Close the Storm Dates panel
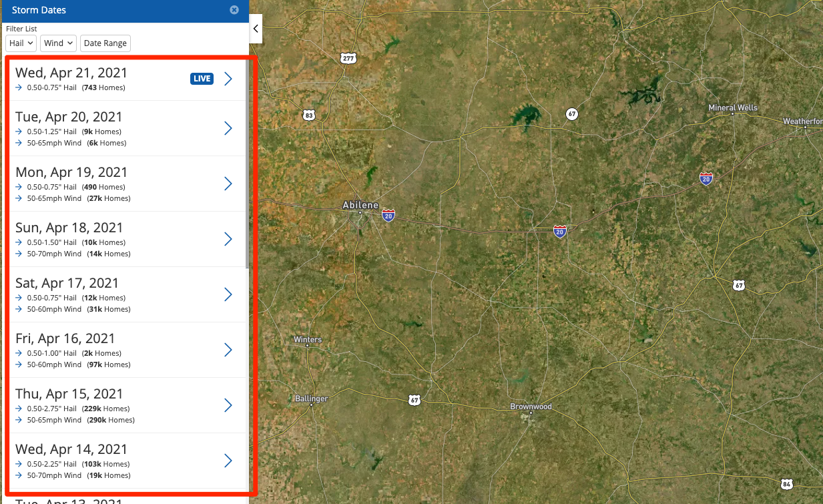Viewport: 823px width, 504px height. [234, 10]
